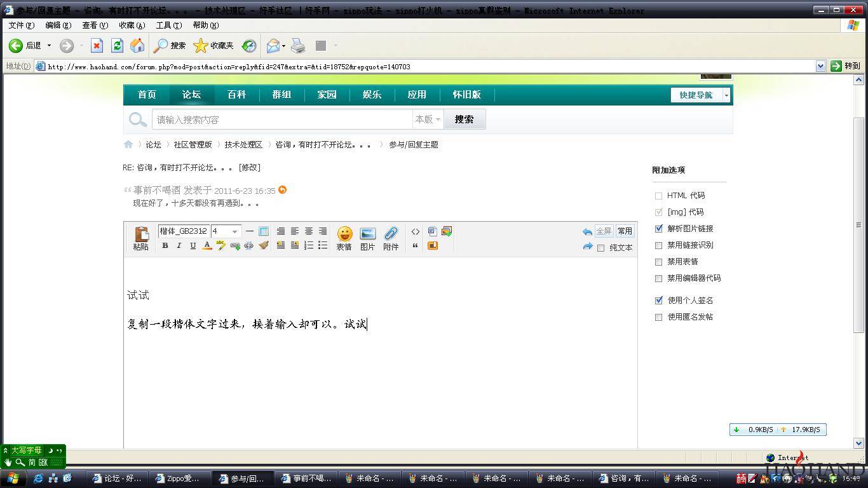Go to the 百科 navigation tab

(236, 95)
